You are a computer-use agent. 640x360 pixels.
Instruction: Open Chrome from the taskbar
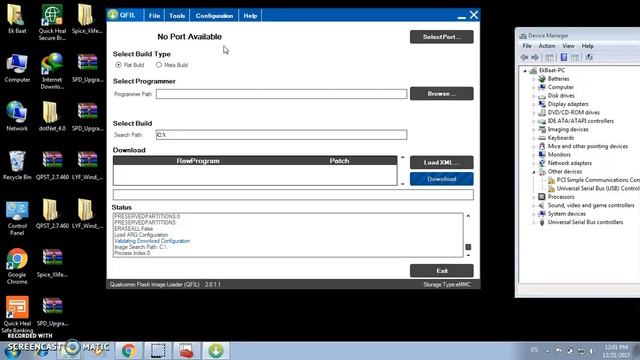click(x=129, y=350)
